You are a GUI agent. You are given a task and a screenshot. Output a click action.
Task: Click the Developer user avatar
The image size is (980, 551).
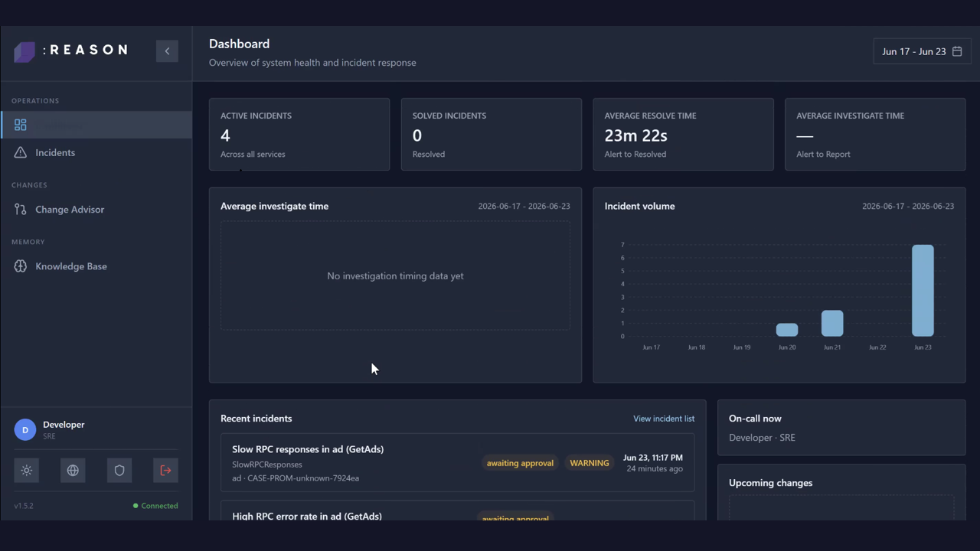[25, 430]
